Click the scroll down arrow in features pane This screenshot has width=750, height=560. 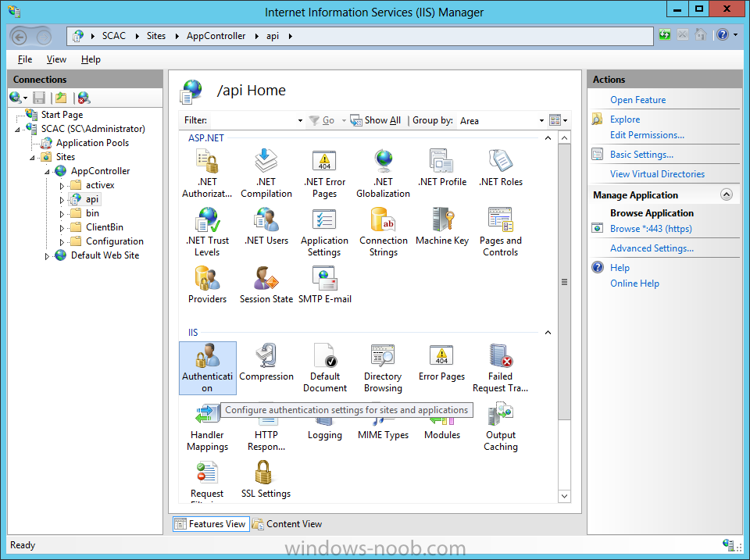pyautogui.click(x=564, y=496)
